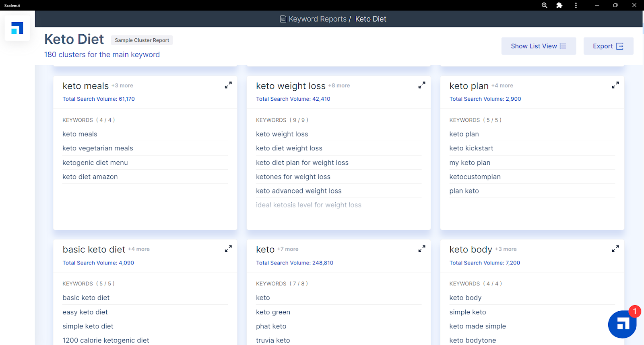This screenshot has width=644, height=345.
Task: Expand the keto meals cluster card
Action: coord(228,85)
